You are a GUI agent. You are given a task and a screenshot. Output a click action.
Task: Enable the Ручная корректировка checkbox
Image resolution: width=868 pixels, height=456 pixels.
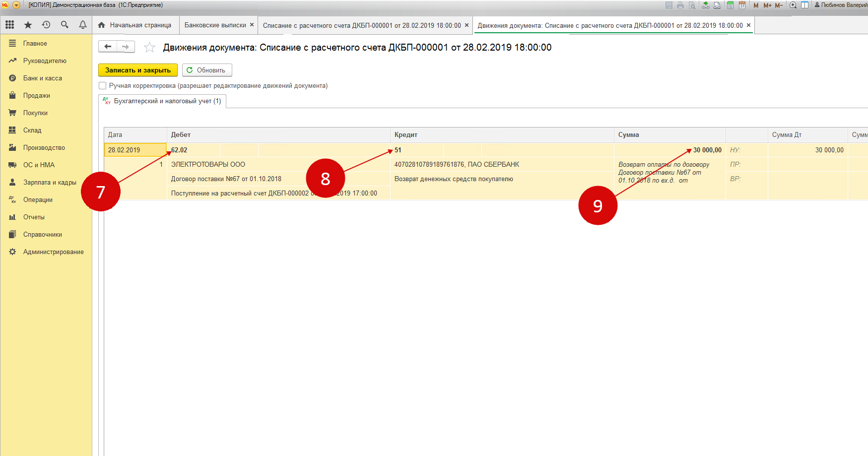[103, 86]
